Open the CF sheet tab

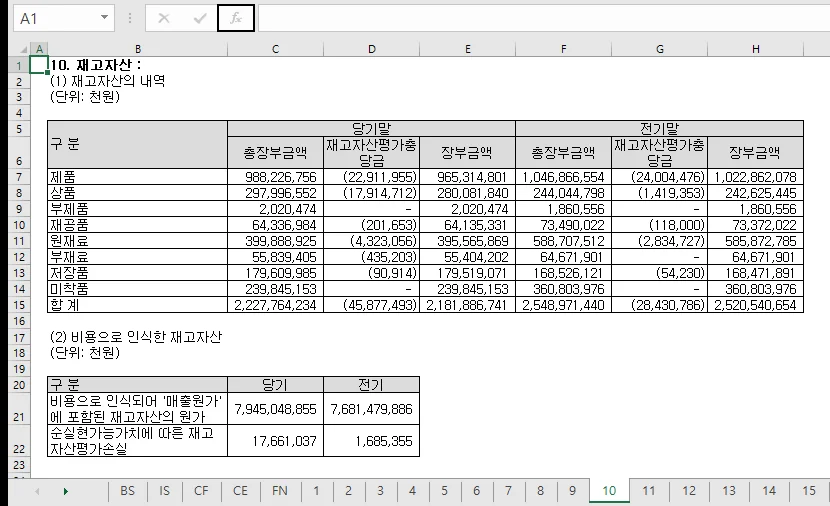pyautogui.click(x=201, y=491)
